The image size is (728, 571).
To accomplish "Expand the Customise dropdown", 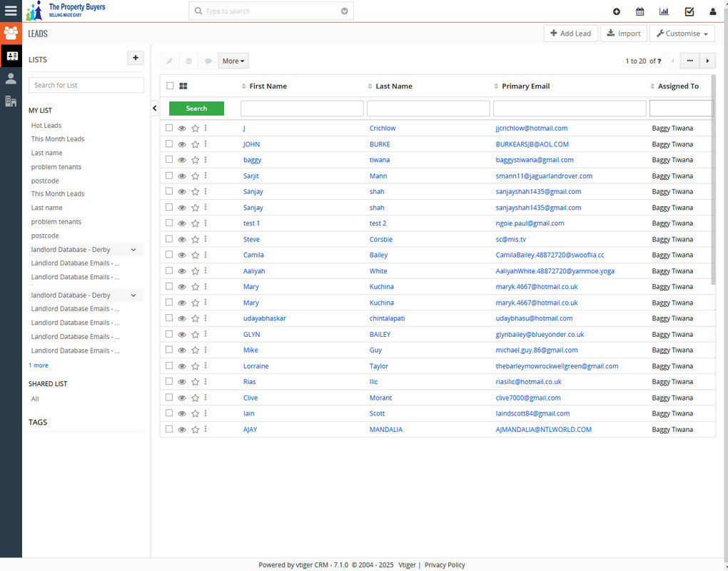I will [682, 34].
